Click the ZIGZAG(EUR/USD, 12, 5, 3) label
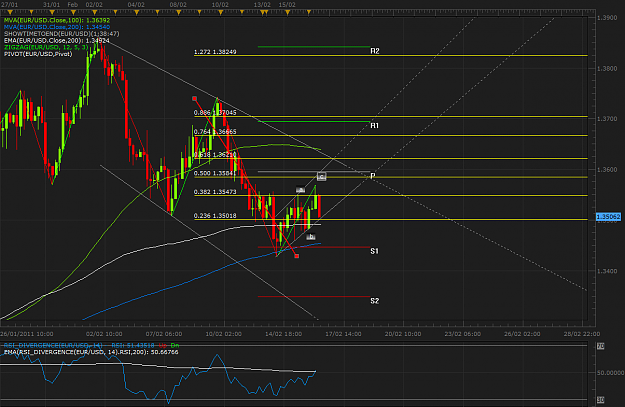The width and height of the screenshot is (625, 407). click(46, 47)
